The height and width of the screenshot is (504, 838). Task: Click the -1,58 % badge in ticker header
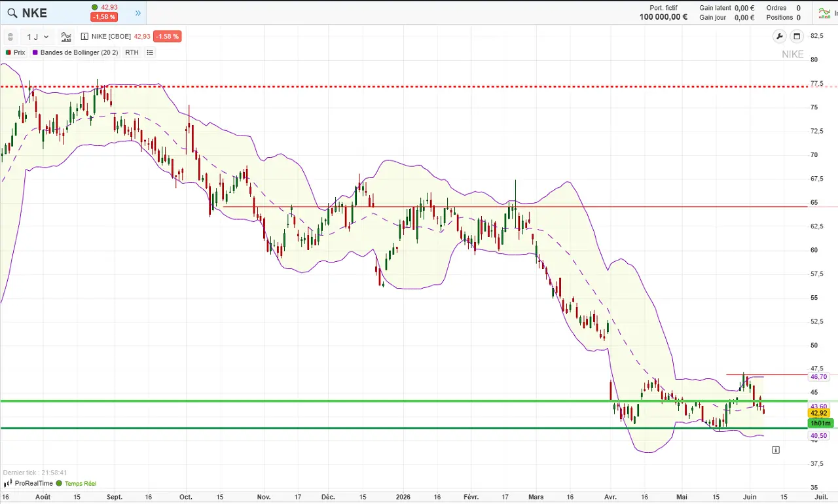[x=104, y=17]
